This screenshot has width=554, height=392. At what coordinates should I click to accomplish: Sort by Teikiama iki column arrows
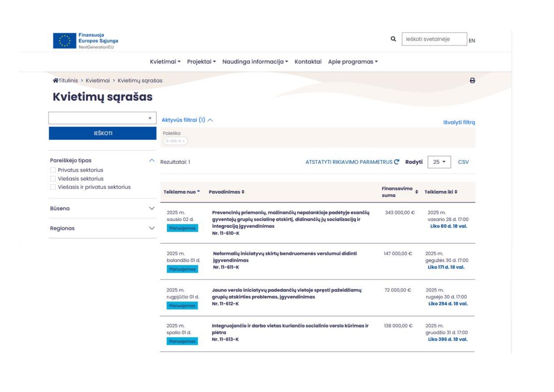click(x=456, y=192)
